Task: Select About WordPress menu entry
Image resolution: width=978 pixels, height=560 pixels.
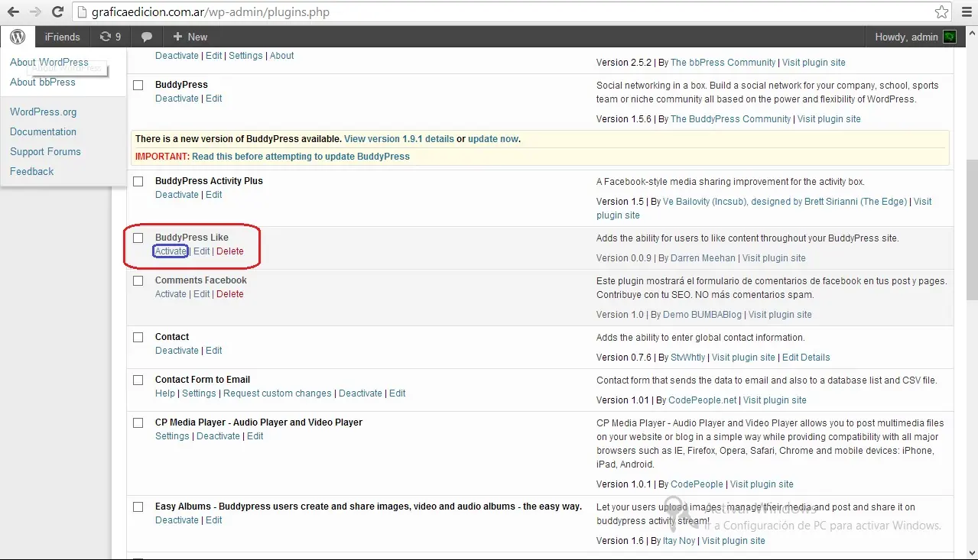Action: (49, 62)
